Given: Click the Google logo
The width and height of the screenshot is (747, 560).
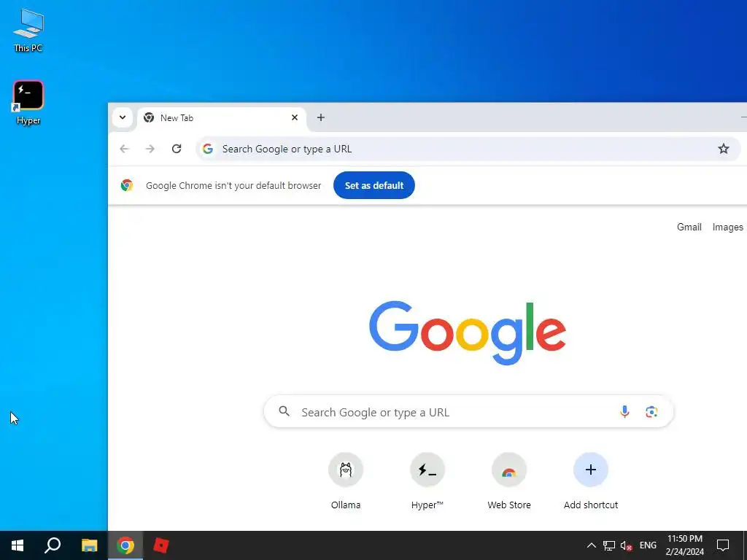Looking at the screenshot, I should pyautogui.click(x=468, y=332).
